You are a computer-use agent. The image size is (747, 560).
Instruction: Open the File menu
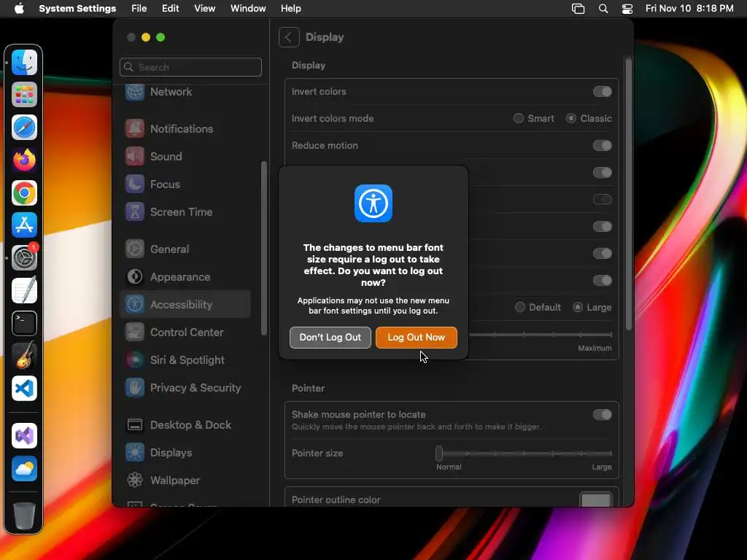pyautogui.click(x=139, y=9)
